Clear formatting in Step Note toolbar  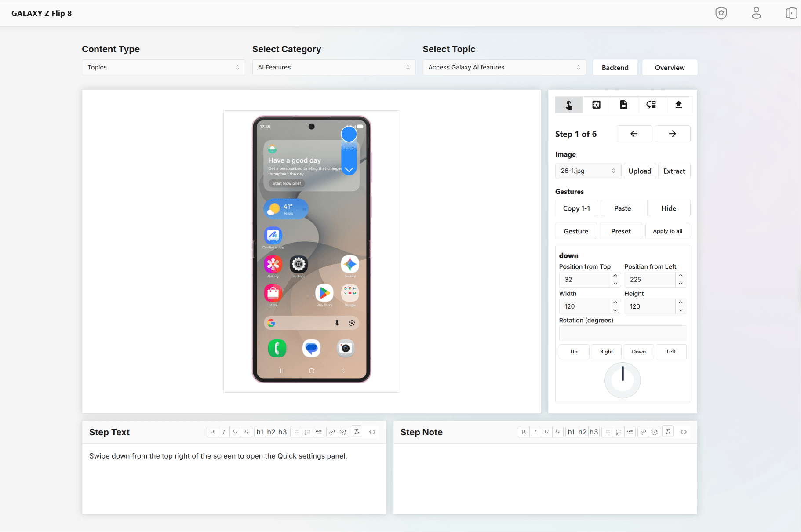coord(668,432)
